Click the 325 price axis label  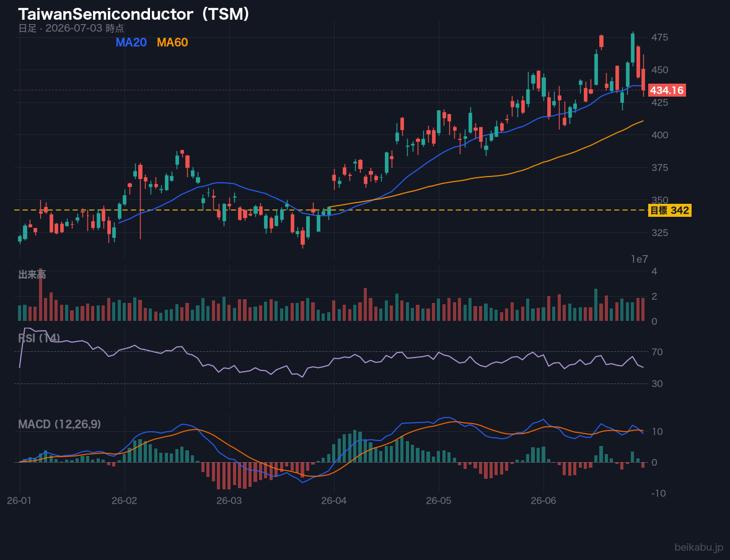pyautogui.click(x=660, y=233)
